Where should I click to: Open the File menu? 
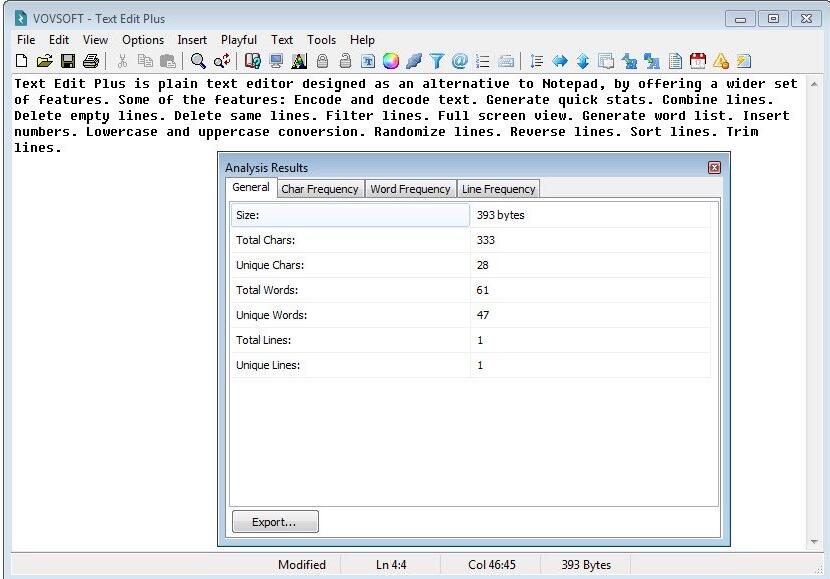26,40
